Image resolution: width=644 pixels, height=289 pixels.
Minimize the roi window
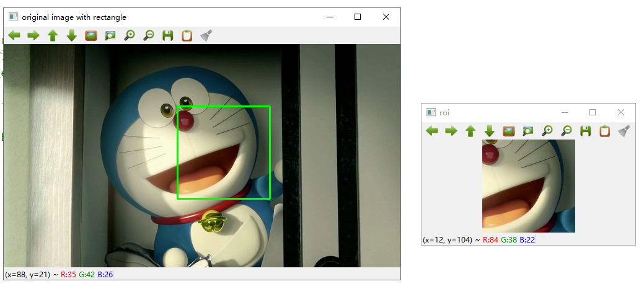[564, 112]
